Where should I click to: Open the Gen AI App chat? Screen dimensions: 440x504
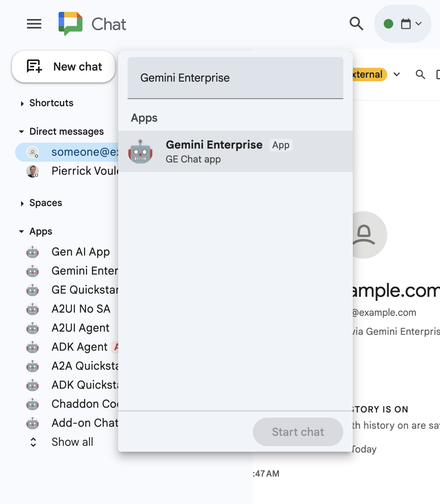coord(80,252)
